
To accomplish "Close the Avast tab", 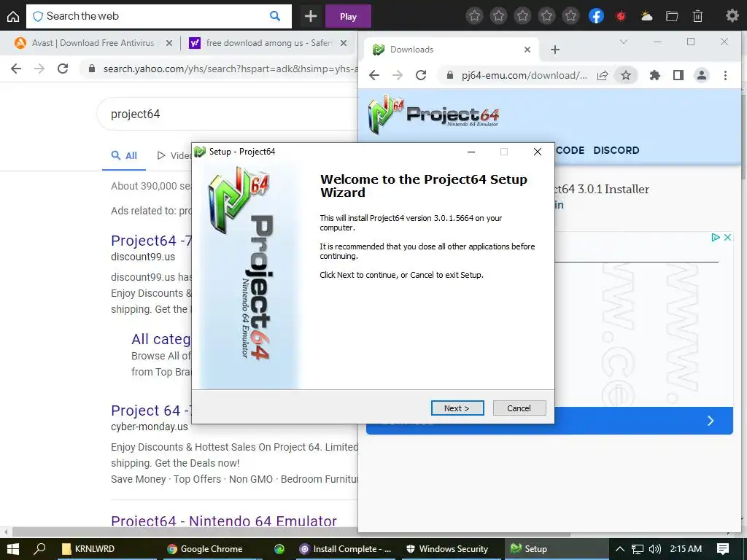I will pos(169,43).
